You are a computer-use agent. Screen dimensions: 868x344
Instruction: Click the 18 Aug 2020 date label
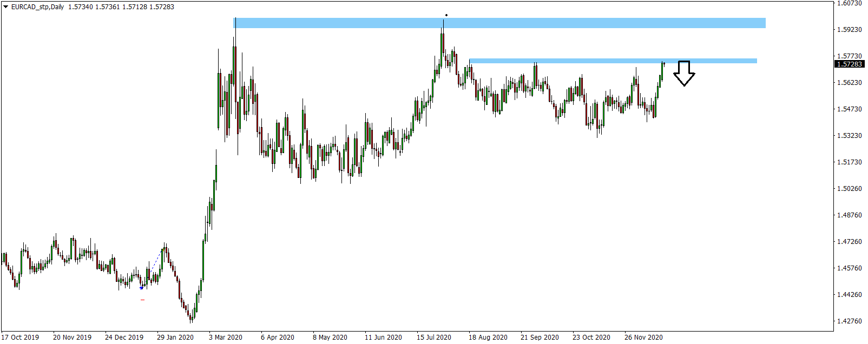[488, 338]
